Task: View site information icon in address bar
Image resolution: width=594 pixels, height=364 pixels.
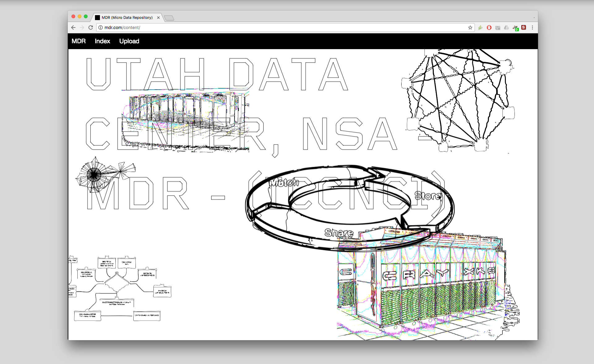Action: [x=101, y=28]
